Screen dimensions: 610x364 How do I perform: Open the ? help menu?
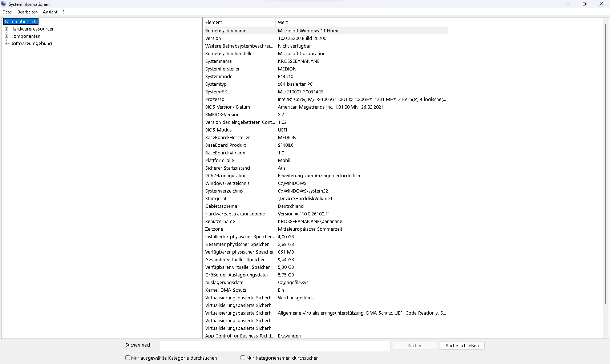click(x=63, y=12)
